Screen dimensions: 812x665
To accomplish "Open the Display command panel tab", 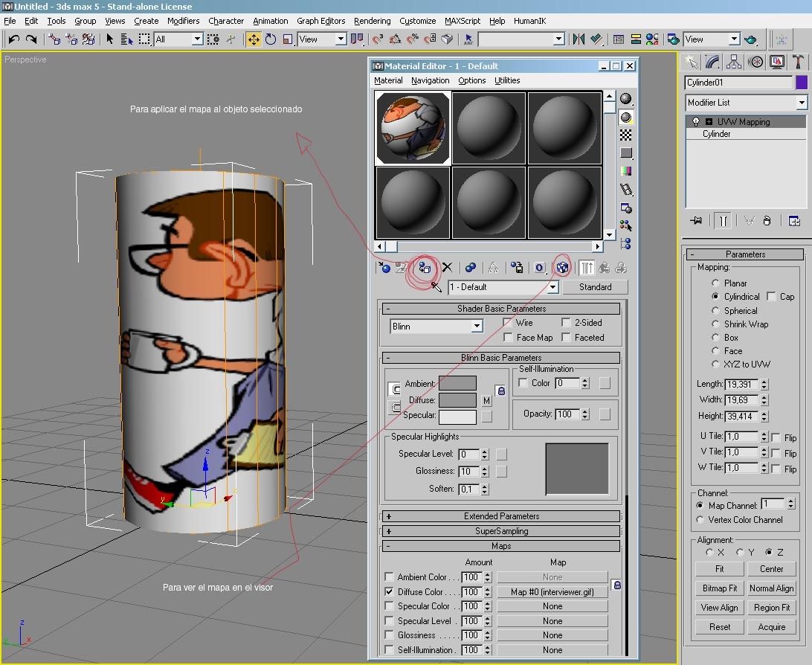I will 777,62.
